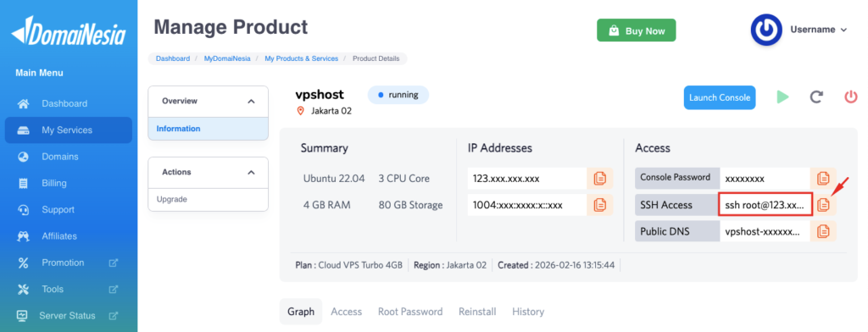
Task: Go to Dashboard breadcrumb link
Action: (173, 58)
